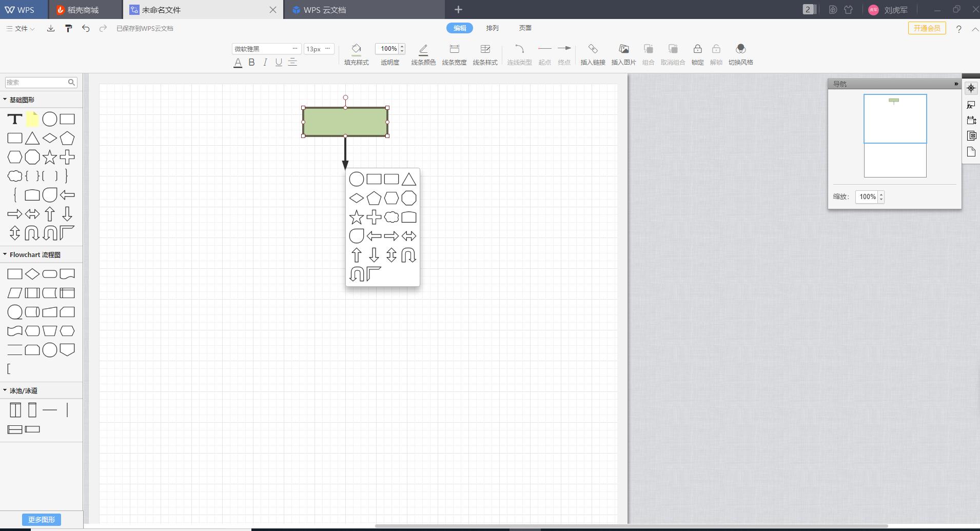
Task: Select the Format Painter icon
Action: coord(68,29)
